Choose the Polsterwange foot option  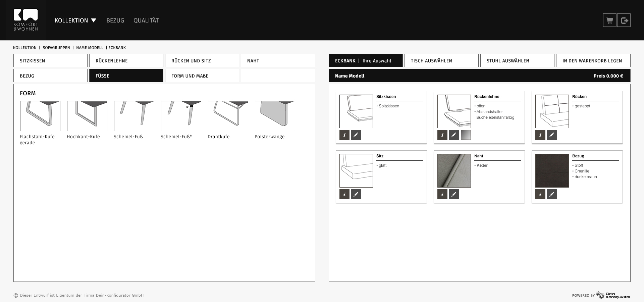click(x=275, y=116)
